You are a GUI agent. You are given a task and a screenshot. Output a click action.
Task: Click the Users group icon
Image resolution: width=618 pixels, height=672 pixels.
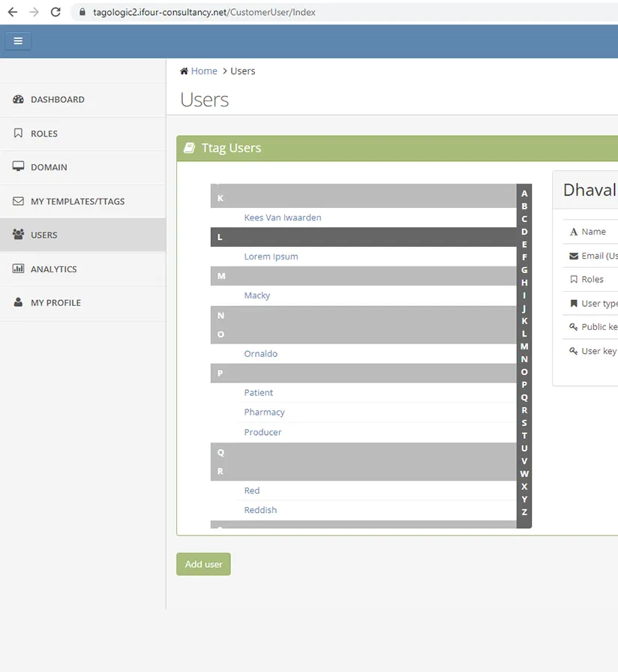click(x=19, y=235)
